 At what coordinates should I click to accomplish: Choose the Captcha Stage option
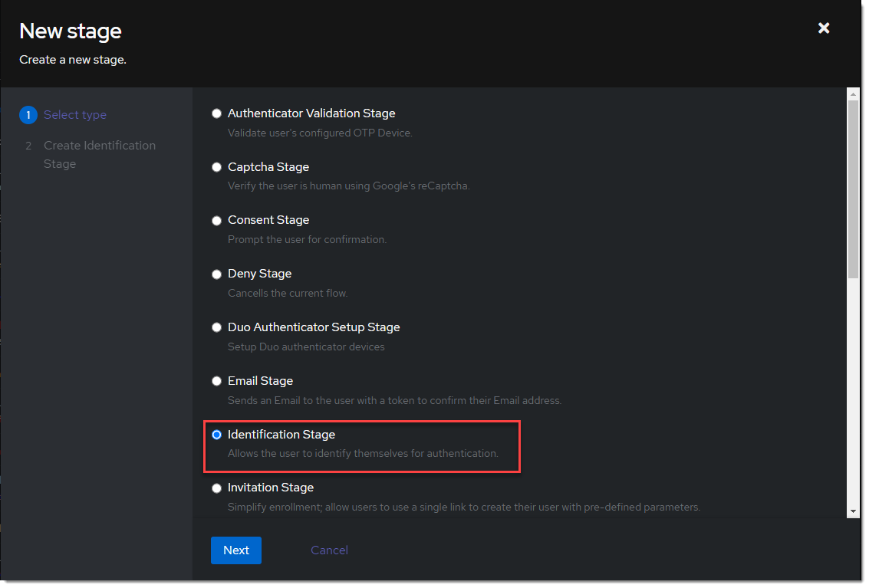click(x=216, y=166)
